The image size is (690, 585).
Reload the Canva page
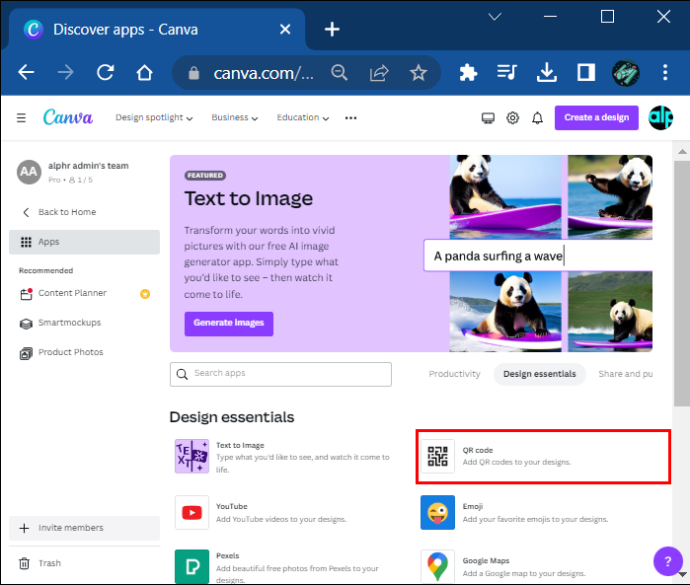(106, 72)
